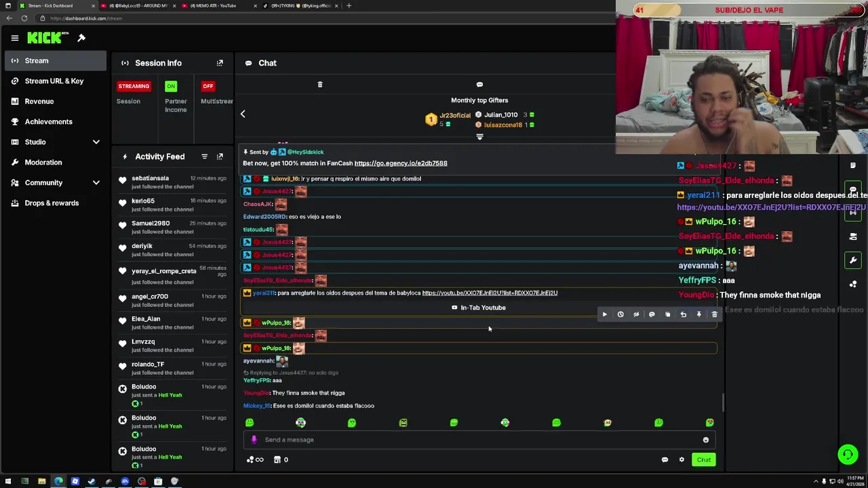Open the Activity Feed filter options
The height and width of the screenshot is (488, 868).
204,157
